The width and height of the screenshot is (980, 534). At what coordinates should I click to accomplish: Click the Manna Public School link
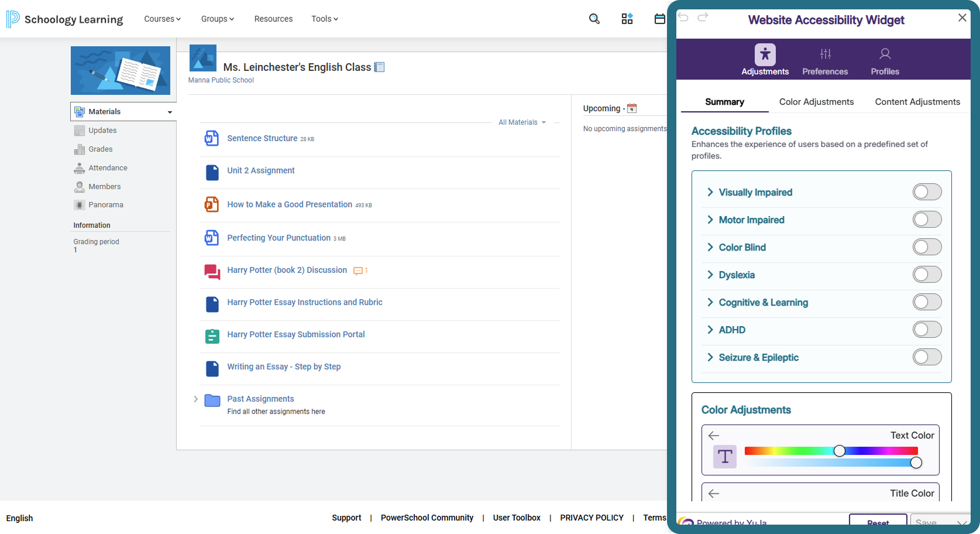(221, 80)
